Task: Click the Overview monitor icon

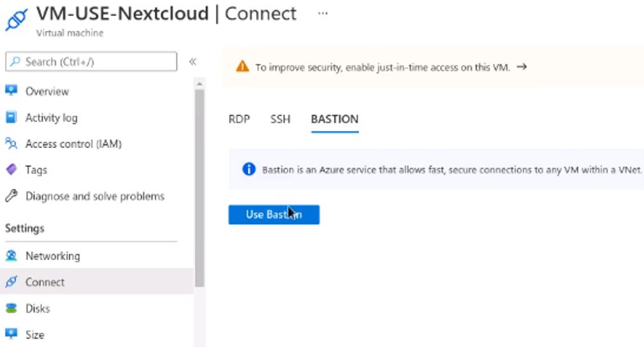Action: [11, 91]
